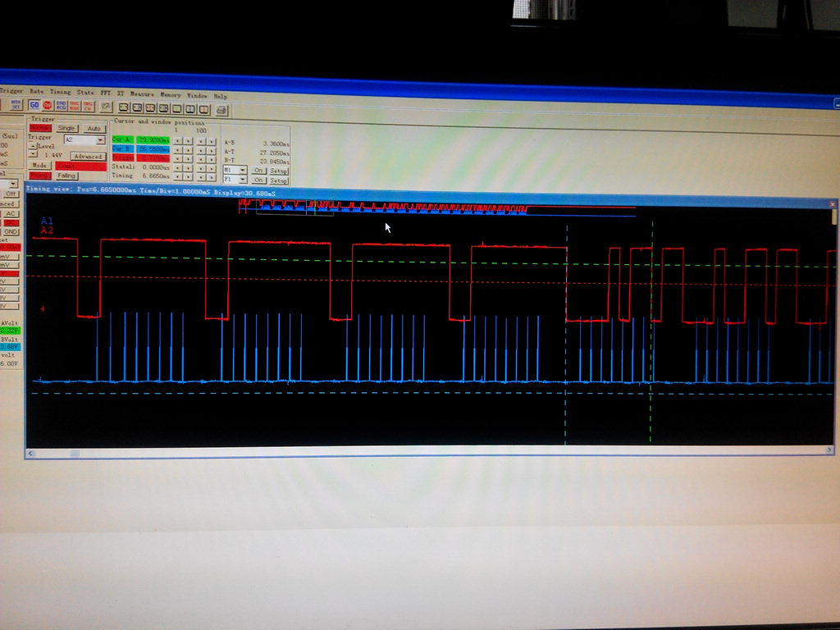Select Auto trigger mode
This screenshot has width=840, height=630.
(94, 129)
